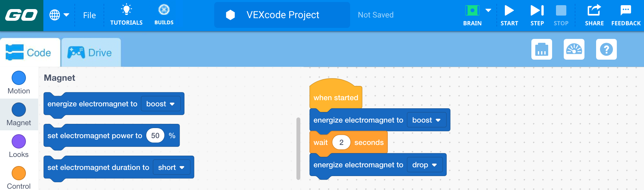Open the Control blocks category

19,177
